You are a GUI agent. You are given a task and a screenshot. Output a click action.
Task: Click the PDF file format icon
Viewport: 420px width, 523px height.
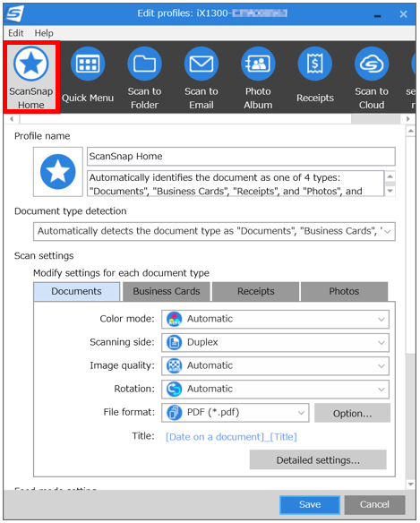(174, 413)
